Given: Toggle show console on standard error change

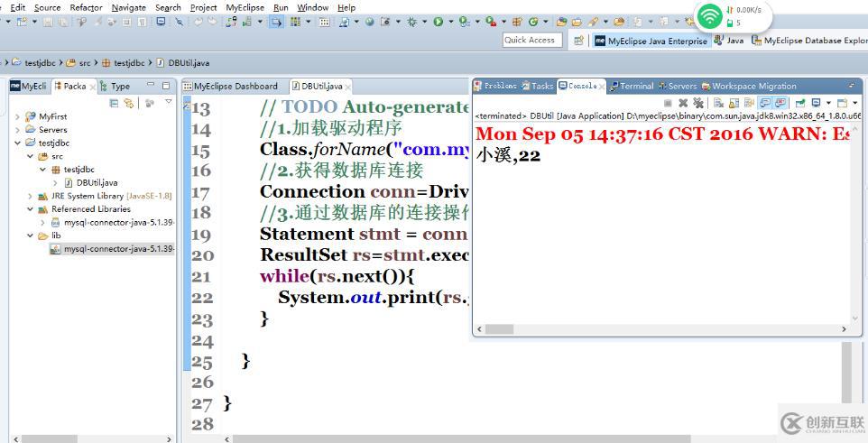Looking at the screenshot, I should [780, 103].
